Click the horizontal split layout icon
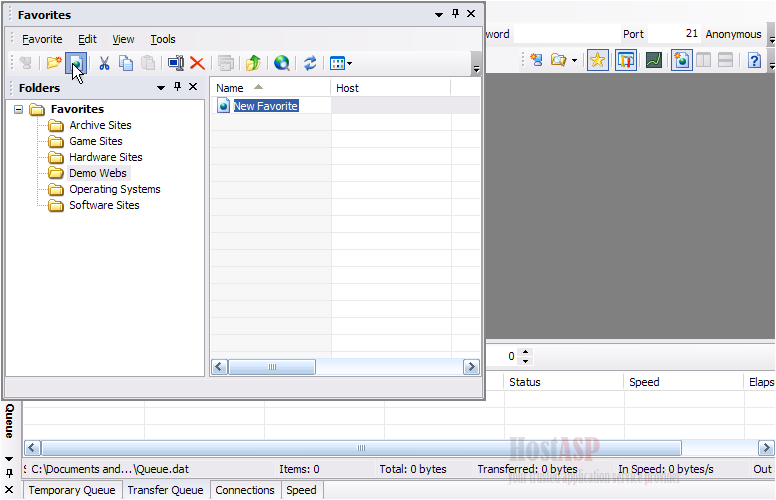776x500 pixels. (725, 60)
